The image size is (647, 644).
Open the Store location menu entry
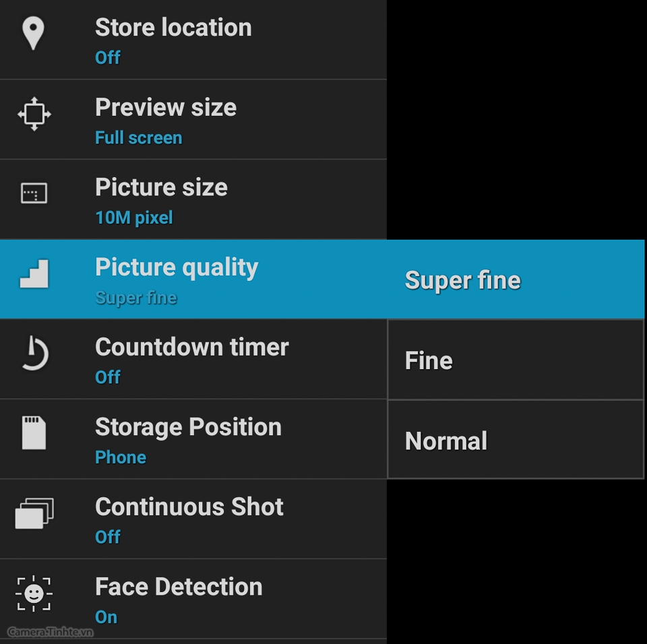[193, 40]
